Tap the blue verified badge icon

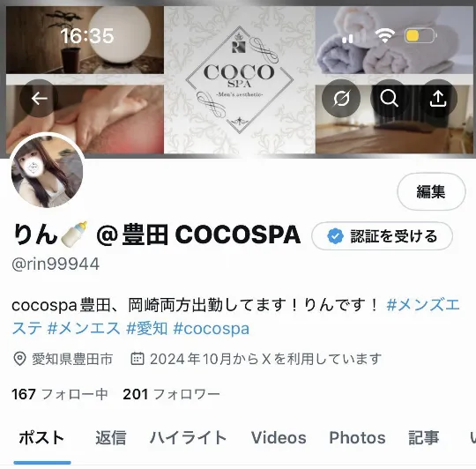click(x=335, y=236)
